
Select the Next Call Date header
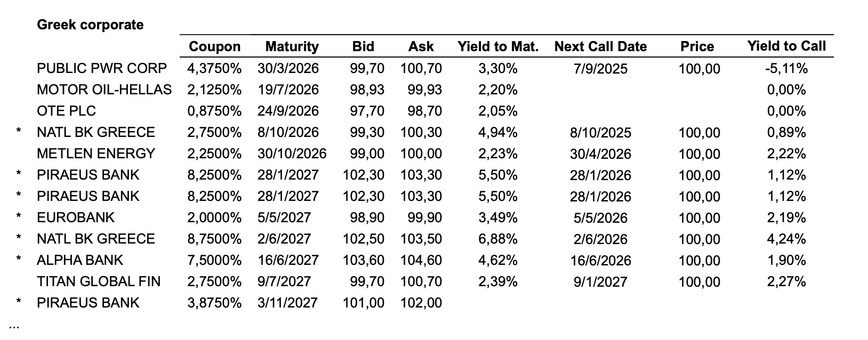(600, 47)
